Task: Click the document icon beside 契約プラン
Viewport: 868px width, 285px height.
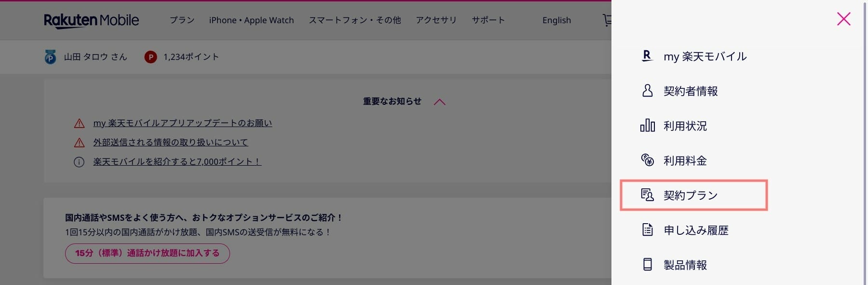Action: coord(647,195)
